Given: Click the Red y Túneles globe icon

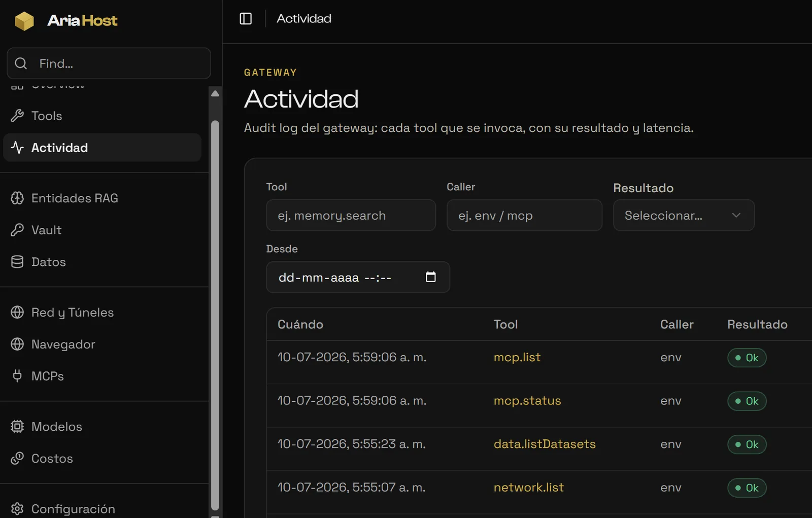Looking at the screenshot, I should coord(17,312).
